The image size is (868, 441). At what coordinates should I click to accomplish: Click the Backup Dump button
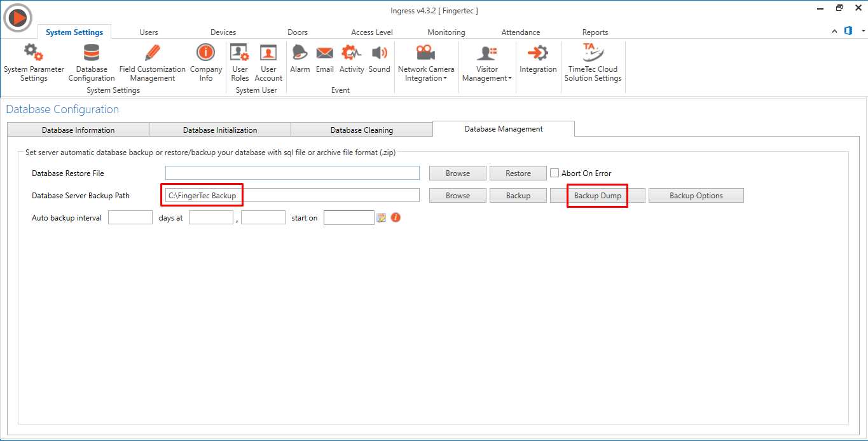coord(598,196)
